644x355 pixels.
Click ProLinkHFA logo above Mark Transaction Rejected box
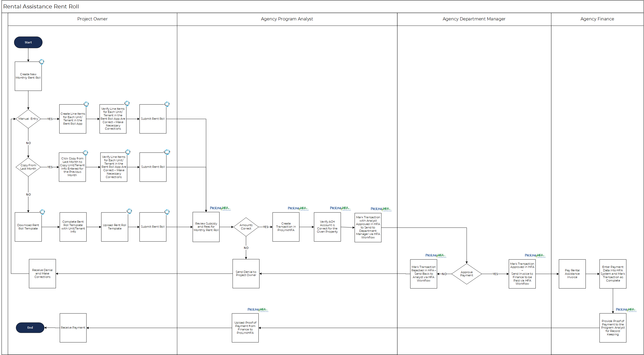pyautogui.click(x=435, y=255)
